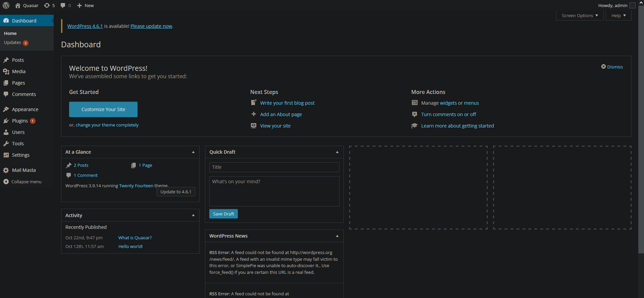Click the Settings sliders icon
Image resolution: width=644 pixels, height=298 pixels.
(x=6, y=155)
